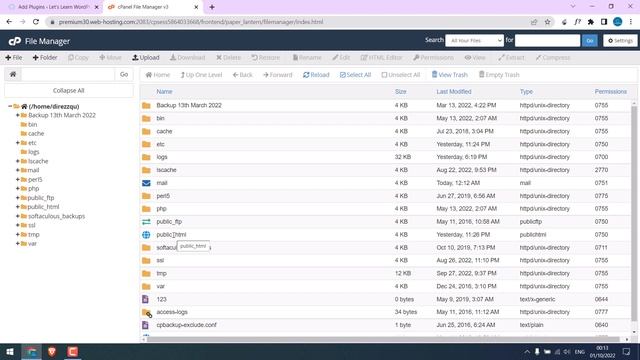The height and width of the screenshot is (360, 640).
Task: Expand the public_html tree folder
Action: (x=18, y=207)
